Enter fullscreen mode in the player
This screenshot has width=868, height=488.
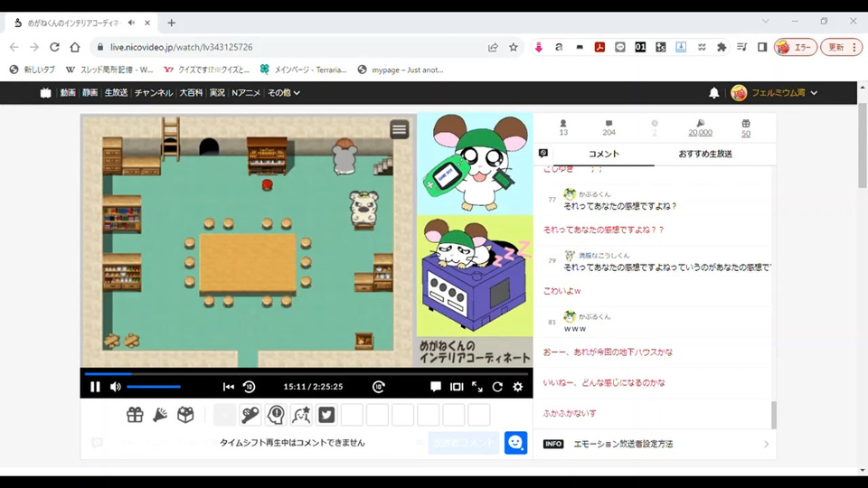pyautogui.click(x=477, y=387)
